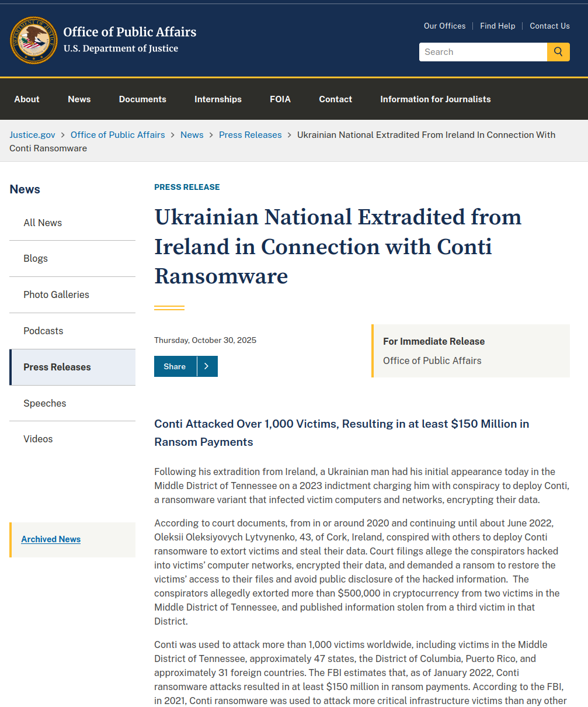Click Office of Public Affairs in release box
The height and width of the screenshot is (707, 588).
432,361
